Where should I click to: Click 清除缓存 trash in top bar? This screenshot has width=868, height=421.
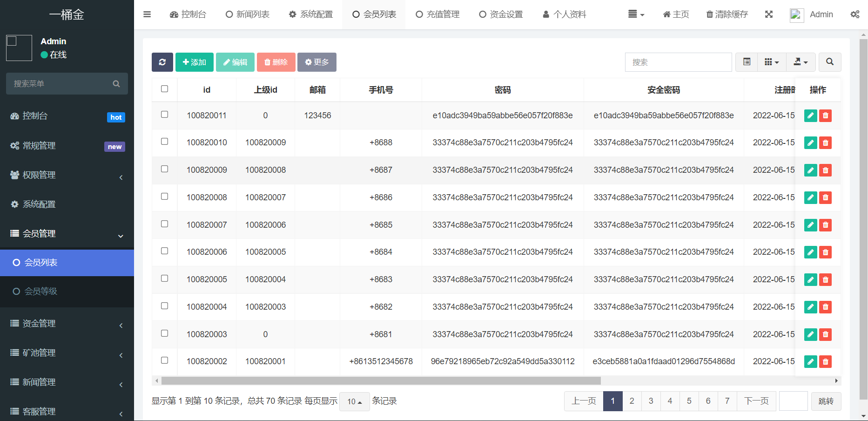pyautogui.click(x=727, y=14)
